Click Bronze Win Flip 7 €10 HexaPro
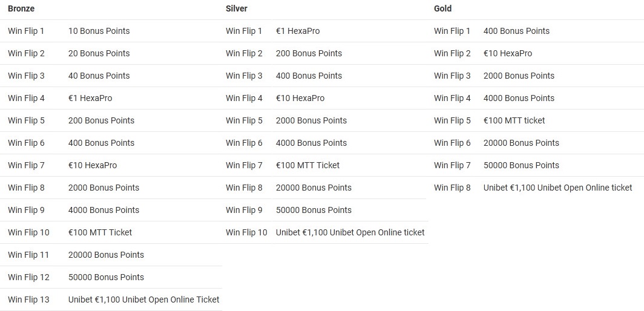The width and height of the screenshot is (644, 311). 93,166
